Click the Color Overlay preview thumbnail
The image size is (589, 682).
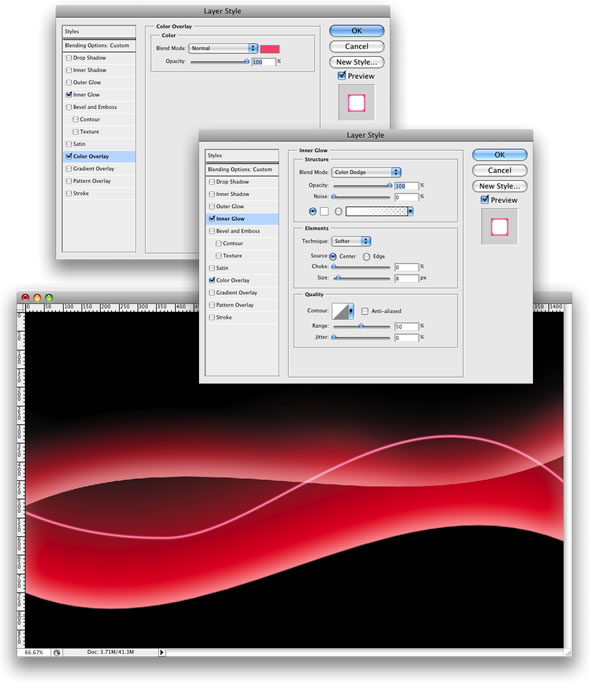click(356, 103)
